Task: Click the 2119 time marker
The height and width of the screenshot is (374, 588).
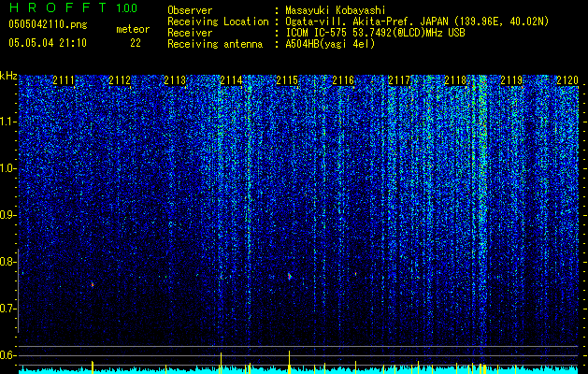Action: click(x=511, y=80)
